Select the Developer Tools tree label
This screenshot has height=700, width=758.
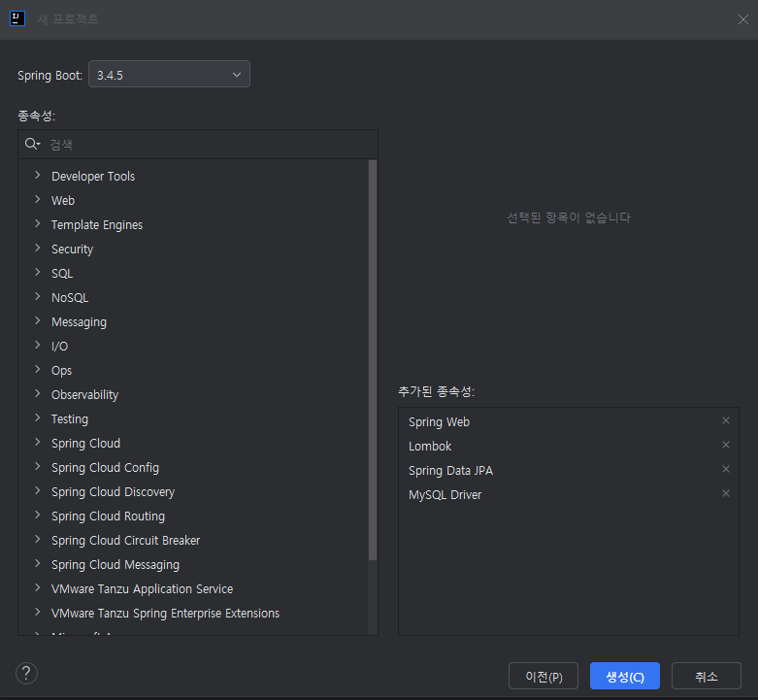pyautogui.click(x=93, y=177)
